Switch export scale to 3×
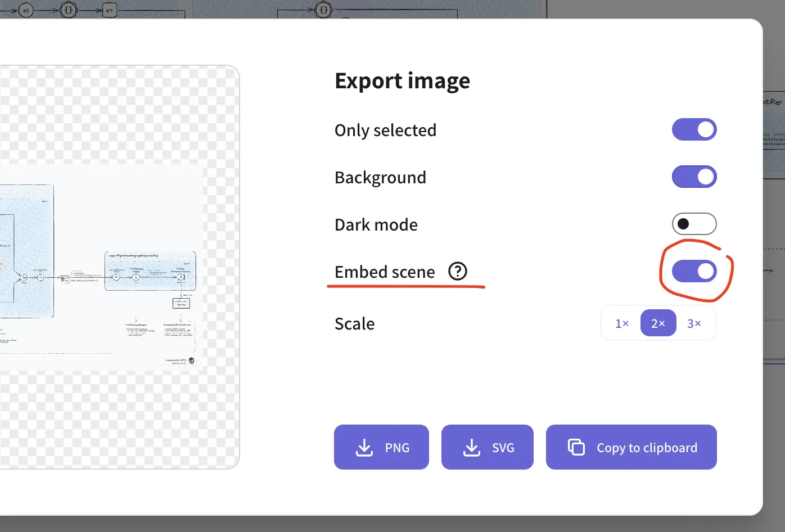This screenshot has height=532, width=785. 695,323
